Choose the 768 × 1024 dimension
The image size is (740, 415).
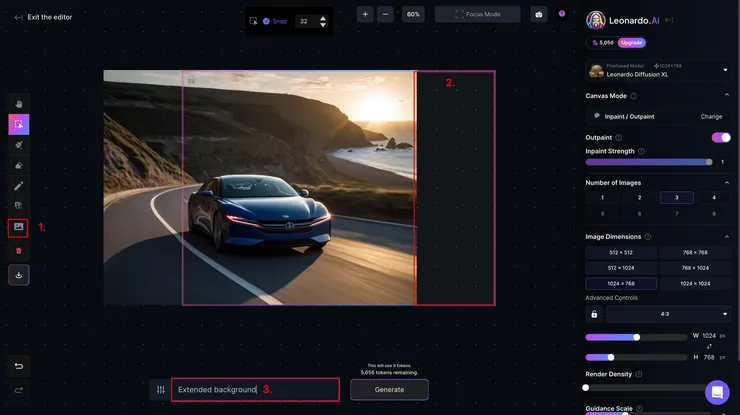695,268
